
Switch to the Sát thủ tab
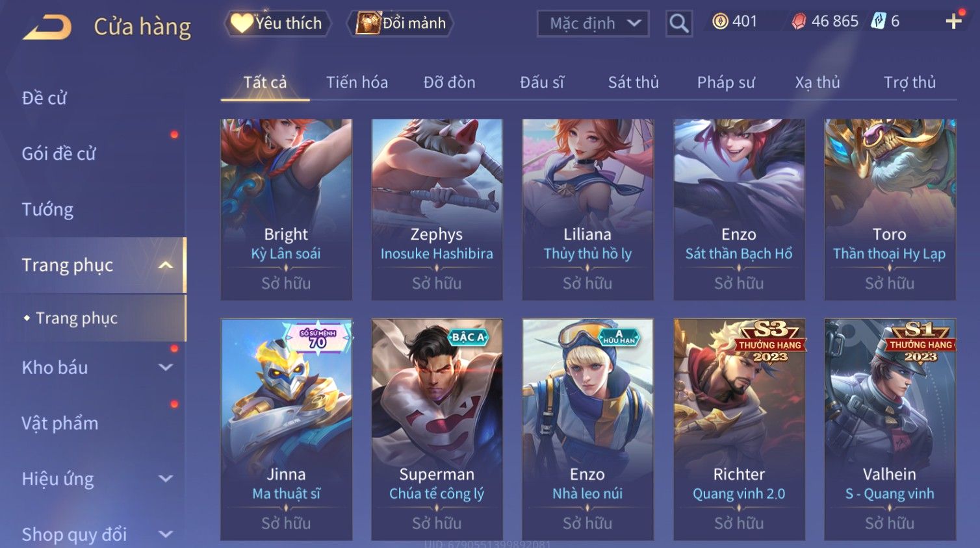pos(633,82)
